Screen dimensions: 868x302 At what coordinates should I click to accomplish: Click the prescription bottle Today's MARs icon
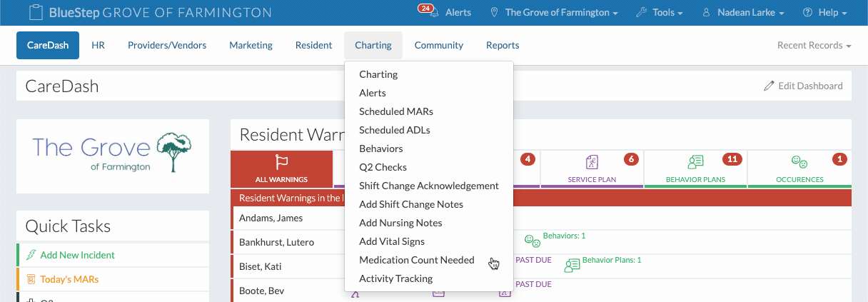[x=31, y=279]
